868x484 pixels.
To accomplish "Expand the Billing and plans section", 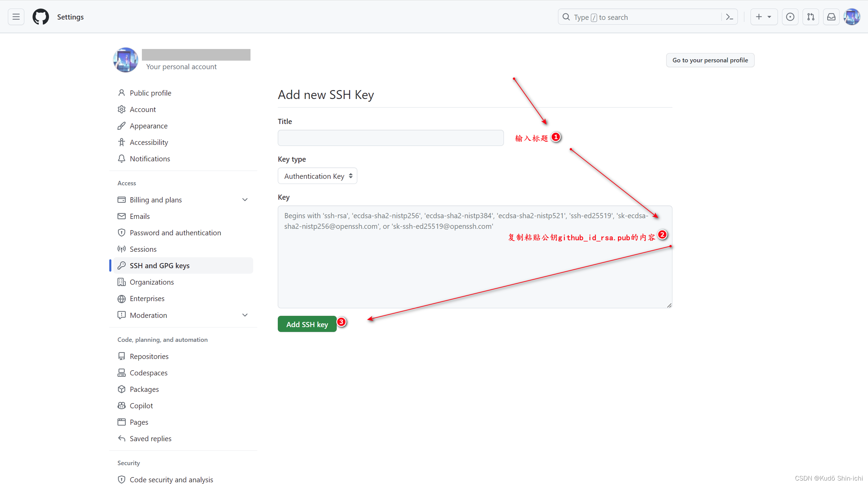I will pos(245,199).
